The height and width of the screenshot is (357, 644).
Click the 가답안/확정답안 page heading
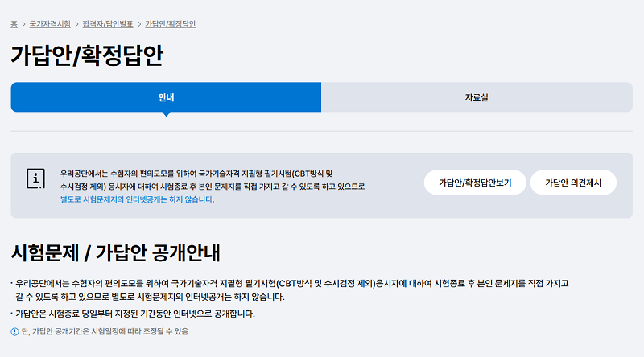coord(87,55)
